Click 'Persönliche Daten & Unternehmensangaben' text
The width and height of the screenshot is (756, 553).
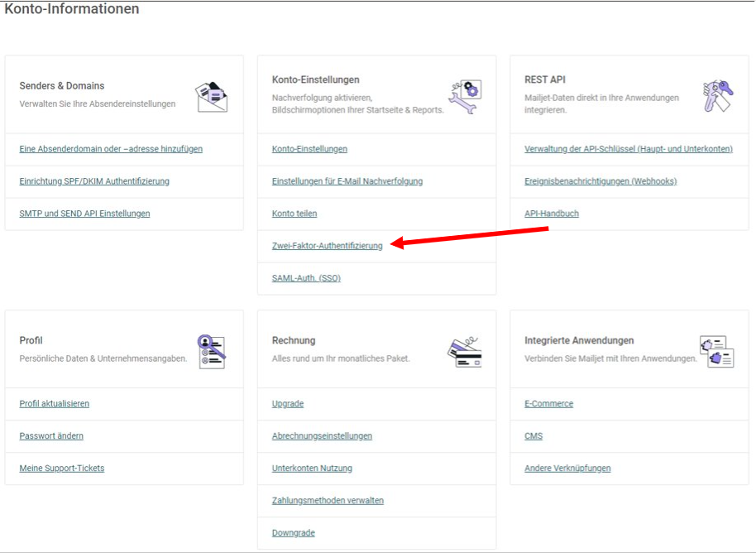(103, 358)
